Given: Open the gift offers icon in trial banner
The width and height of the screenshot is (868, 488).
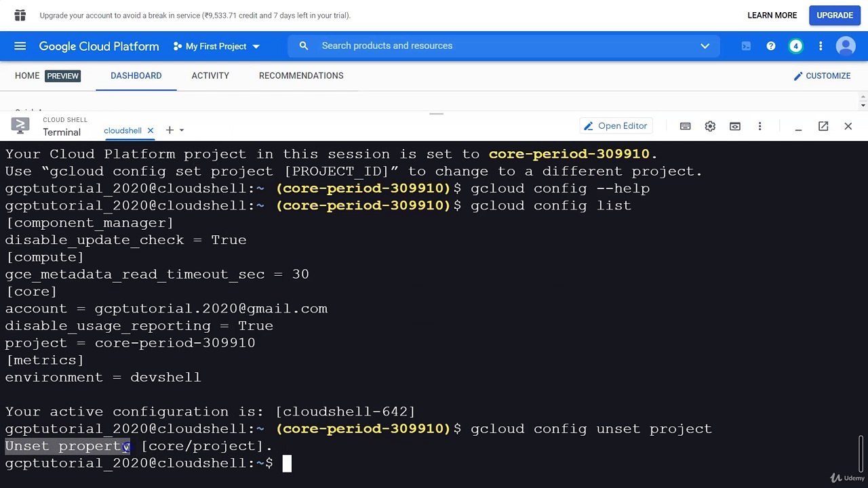Looking at the screenshot, I should click(20, 15).
